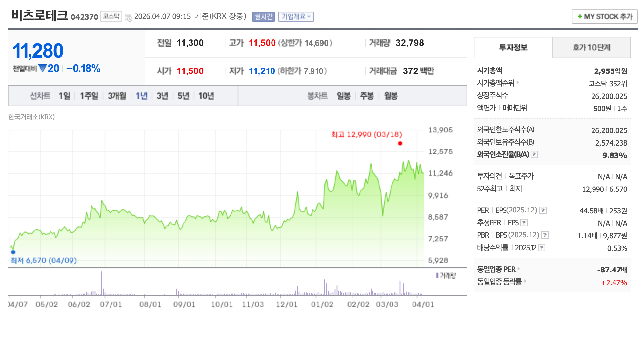Image resolution: width=644 pixels, height=341 pixels.
Task: Show the 일봉 candle chart
Action: [344, 96]
